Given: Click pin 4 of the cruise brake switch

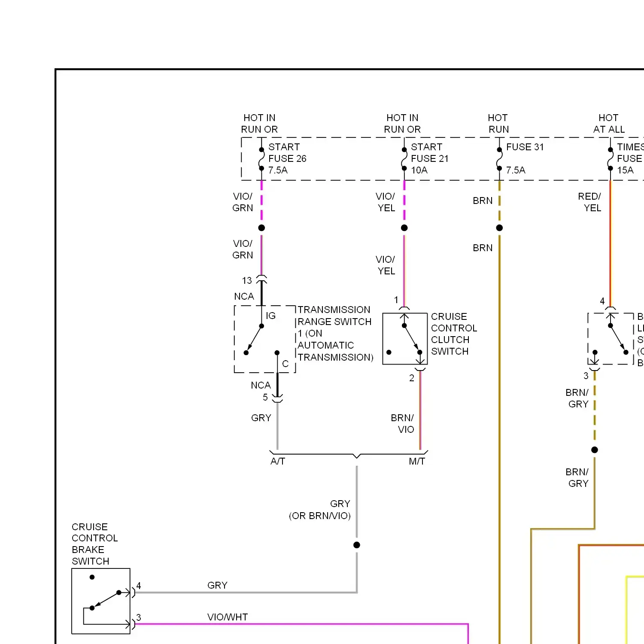Looking at the screenshot, I should tap(139, 586).
